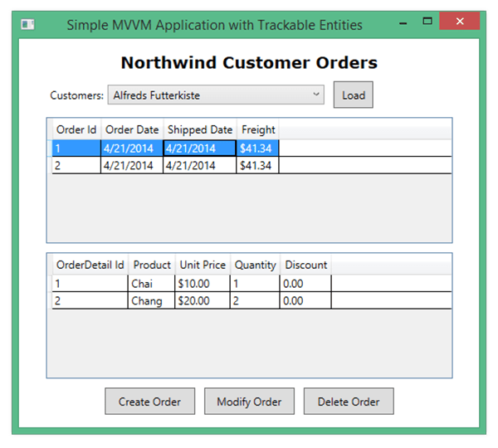Click the Quantity column header
The width and height of the screenshot is (498, 448).
(x=255, y=265)
